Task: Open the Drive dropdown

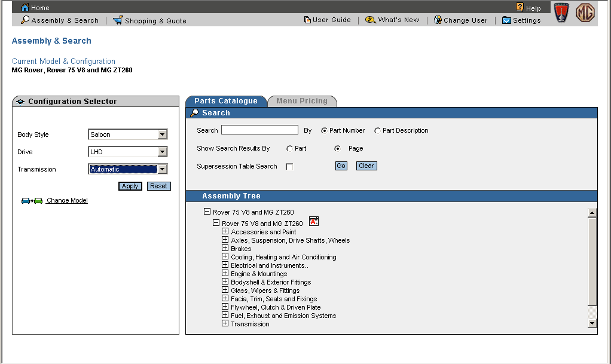Action: [x=163, y=152]
